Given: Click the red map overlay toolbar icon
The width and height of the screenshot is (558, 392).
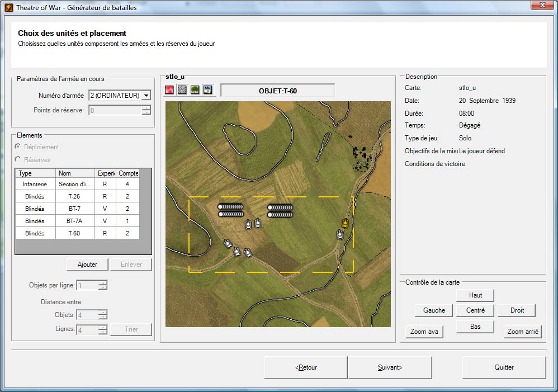Looking at the screenshot, I should click(169, 90).
